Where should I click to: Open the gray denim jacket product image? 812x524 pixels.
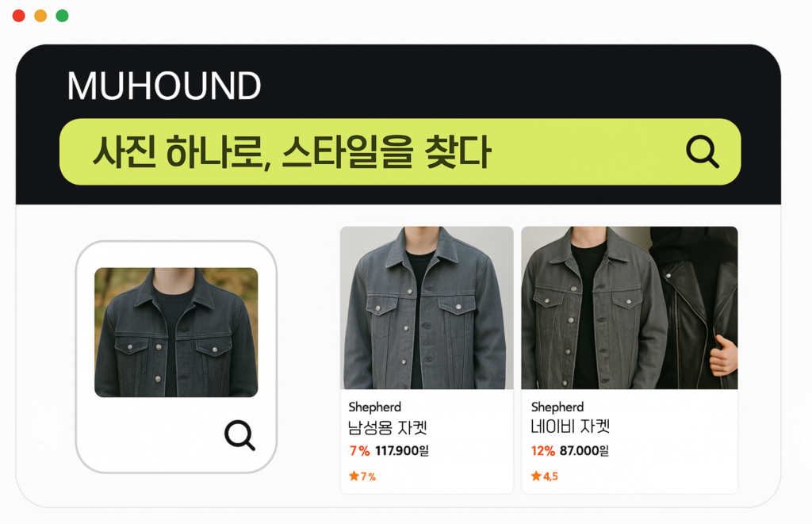click(427, 308)
